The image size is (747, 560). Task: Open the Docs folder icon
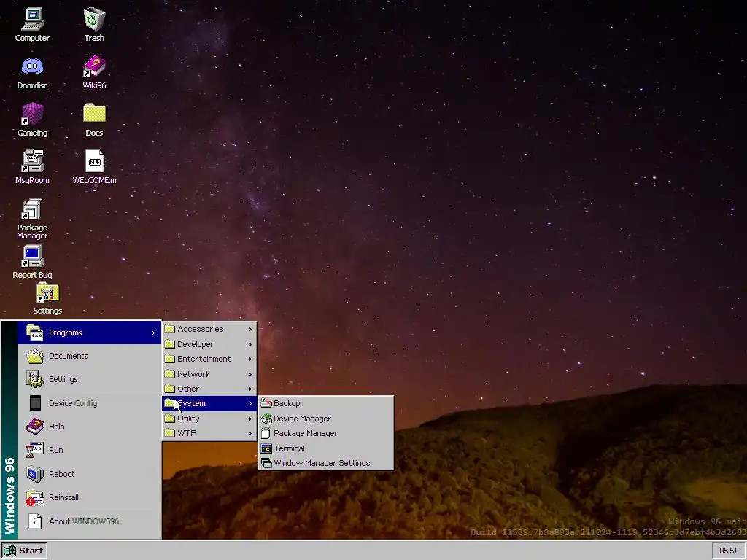[94, 114]
